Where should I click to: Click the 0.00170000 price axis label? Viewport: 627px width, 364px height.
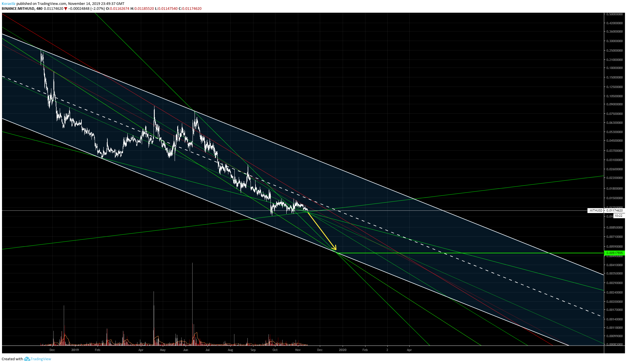click(615, 310)
